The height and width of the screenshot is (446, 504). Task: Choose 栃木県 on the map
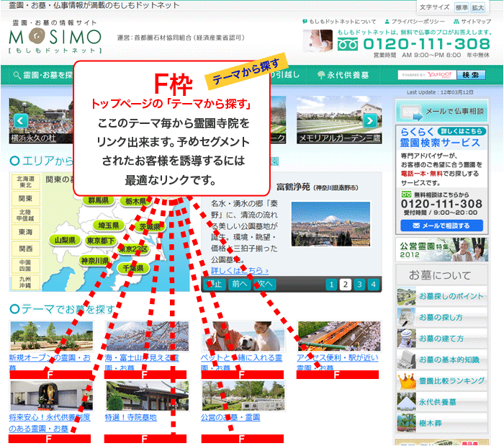(x=135, y=202)
